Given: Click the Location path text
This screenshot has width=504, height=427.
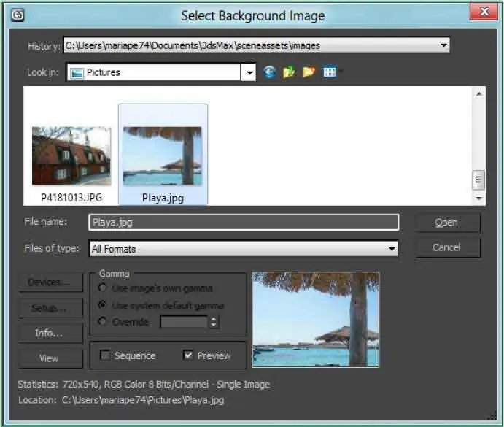Looking at the screenshot, I should point(121,400).
